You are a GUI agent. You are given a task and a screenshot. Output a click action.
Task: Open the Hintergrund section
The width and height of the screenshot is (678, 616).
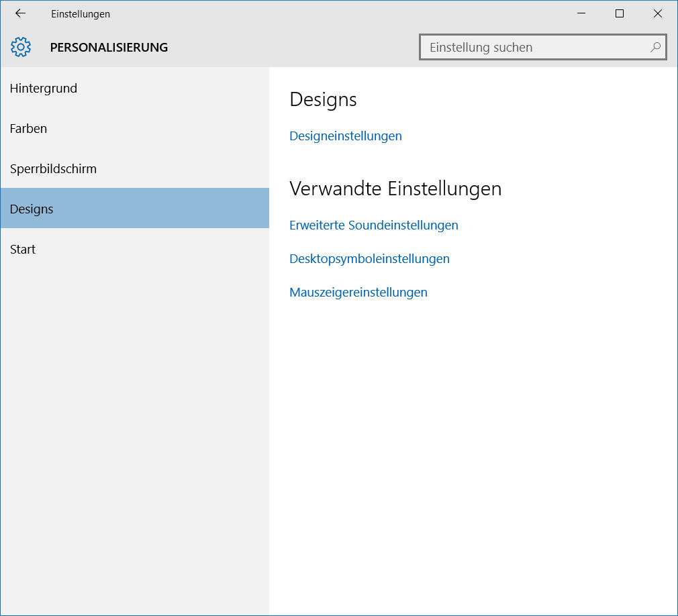44,88
